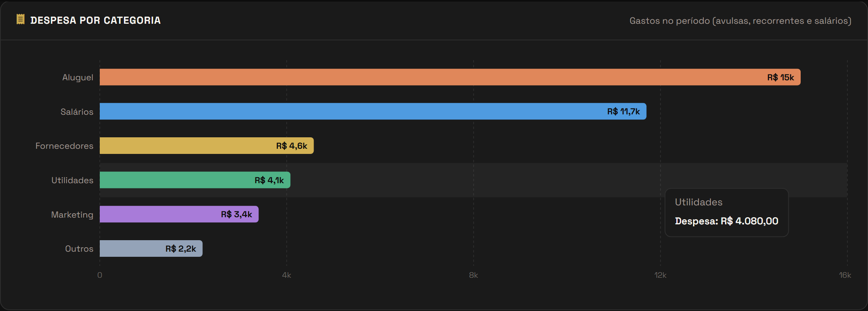The width and height of the screenshot is (868, 311).
Task: Click the Outros axis label
Action: point(79,249)
